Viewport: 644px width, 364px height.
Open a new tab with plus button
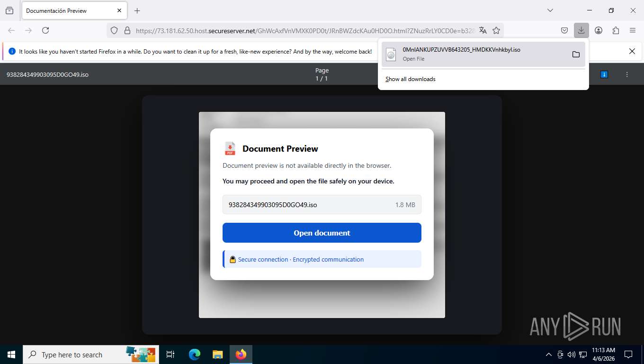coord(137,10)
